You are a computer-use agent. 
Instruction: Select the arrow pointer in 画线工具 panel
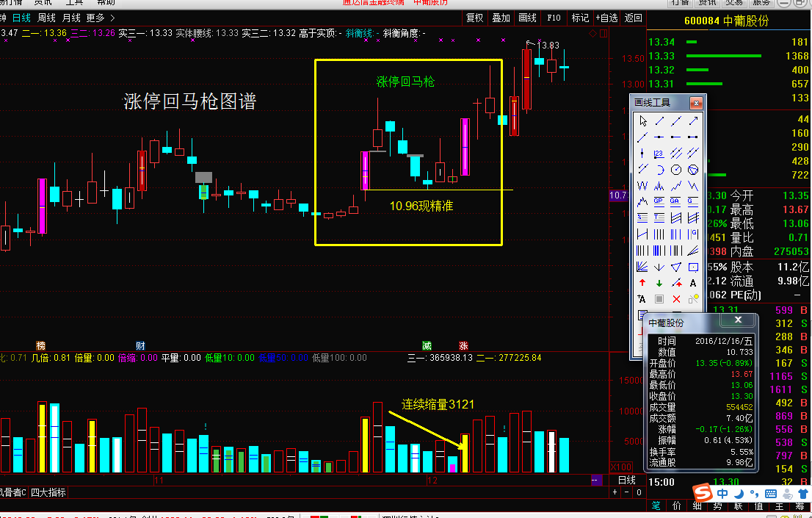tap(643, 121)
